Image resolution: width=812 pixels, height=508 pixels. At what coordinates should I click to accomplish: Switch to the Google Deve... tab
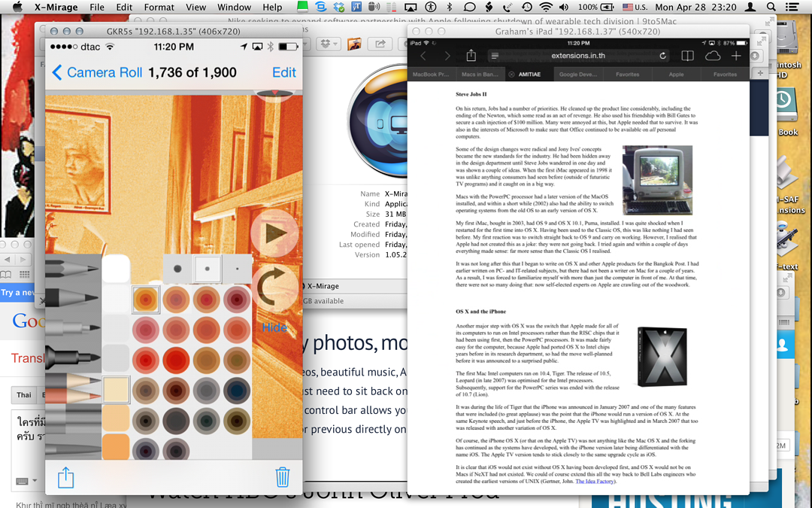tap(578, 75)
